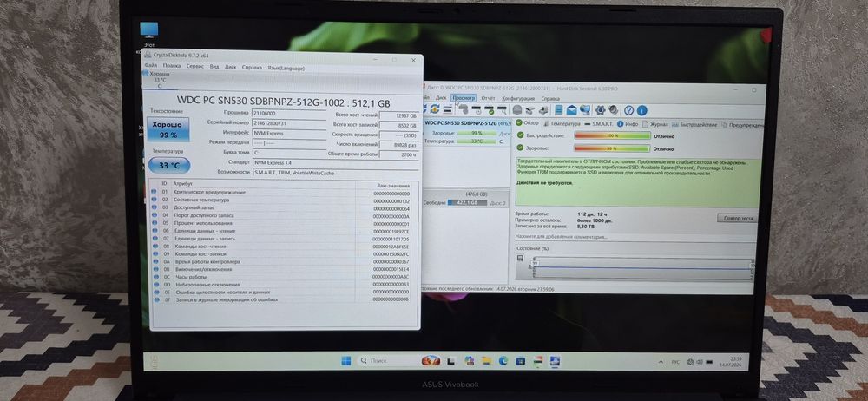This screenshot has width=868, height=401.
Task: Click the envelope send-report toolbar icon
Action: point(572,109)
